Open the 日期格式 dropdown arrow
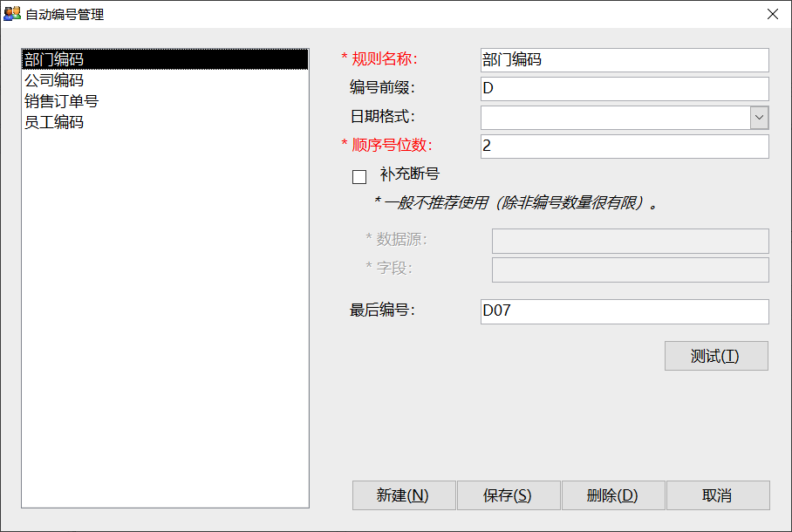792x532 pixels. click(x=759, y=118)
